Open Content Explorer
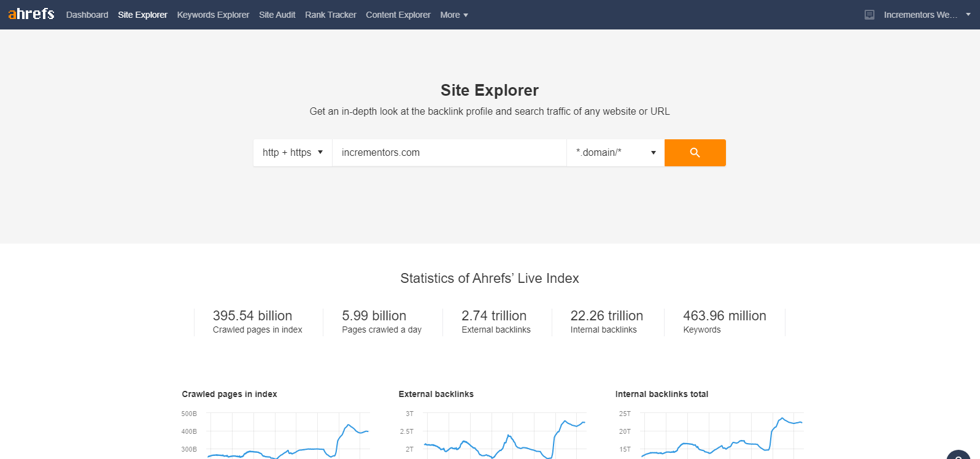The width and height of the screenshot is (980, 459). pos(398,15)
